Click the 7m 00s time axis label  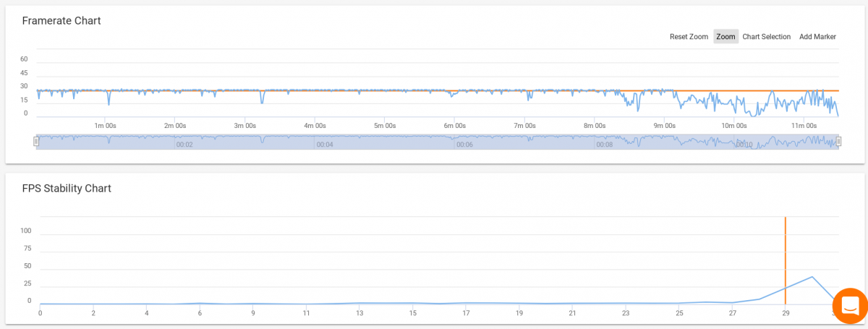(525, 125)
